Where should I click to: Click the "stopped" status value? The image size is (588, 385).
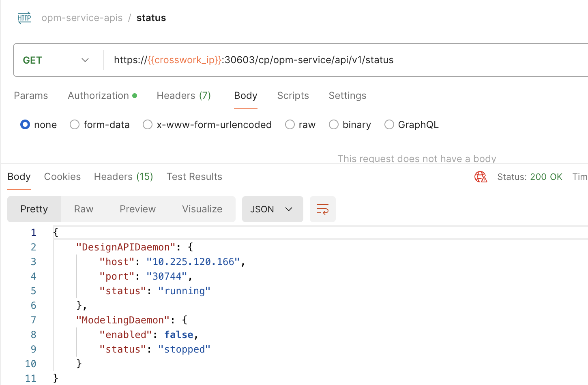[x=184, y=349]
